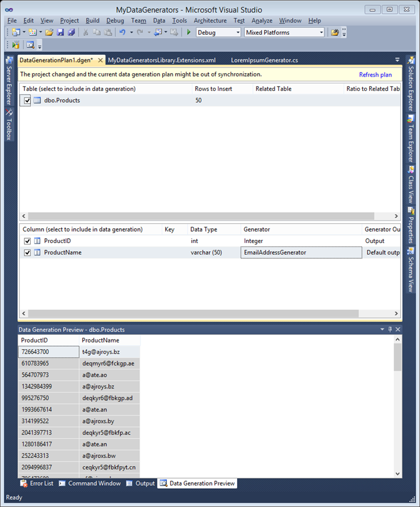
Task: Click the Preview Data Generation toolbar icon
Action: (31, 45)
